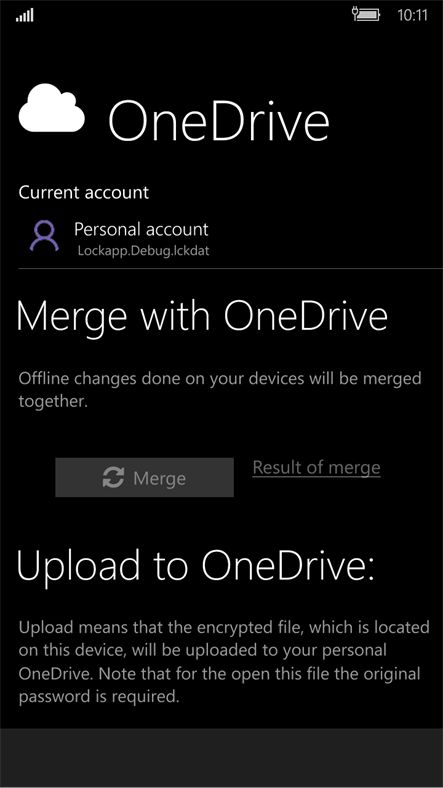Click the separator line below the account
Screen dimensions: 443x788
click(231, 268)
